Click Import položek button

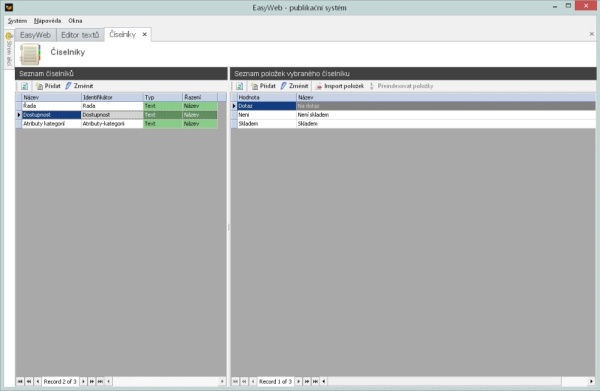(340, 86)
